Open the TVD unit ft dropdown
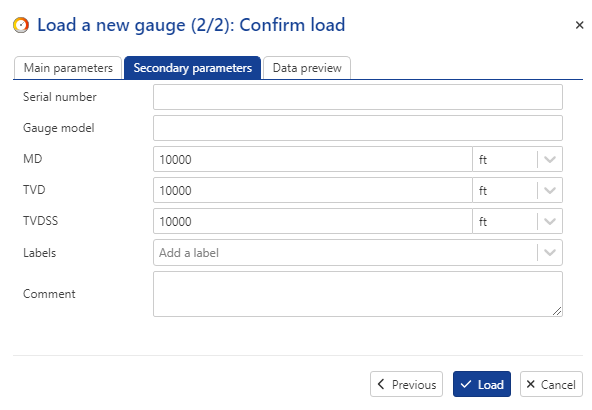The height and width of the screenshot is (410, 592). pyautogui.click(x=517, y=190)
